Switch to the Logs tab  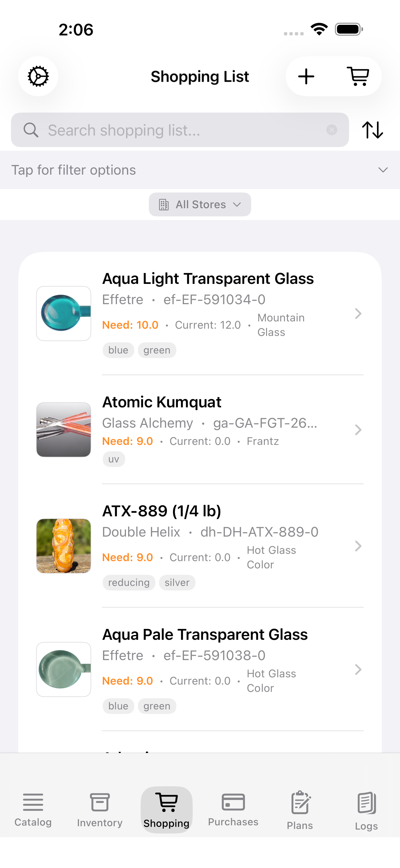pyautogui.click(x=366, y=809)
